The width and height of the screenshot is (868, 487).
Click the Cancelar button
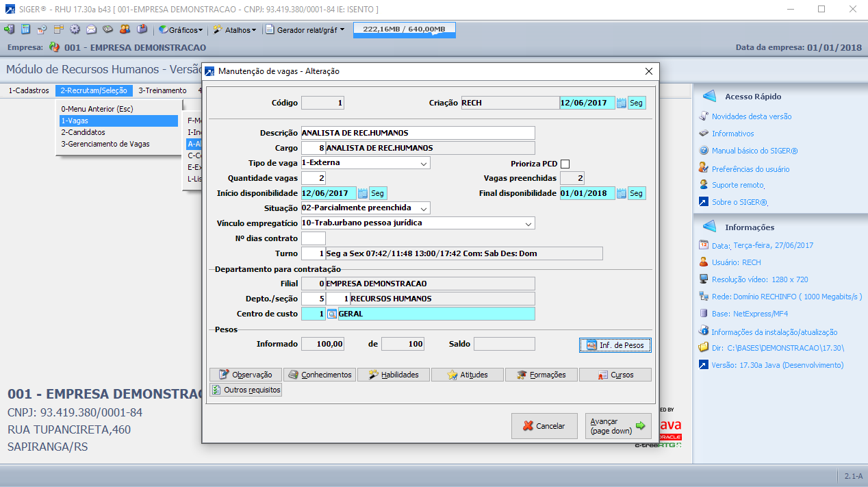(544, 426)
